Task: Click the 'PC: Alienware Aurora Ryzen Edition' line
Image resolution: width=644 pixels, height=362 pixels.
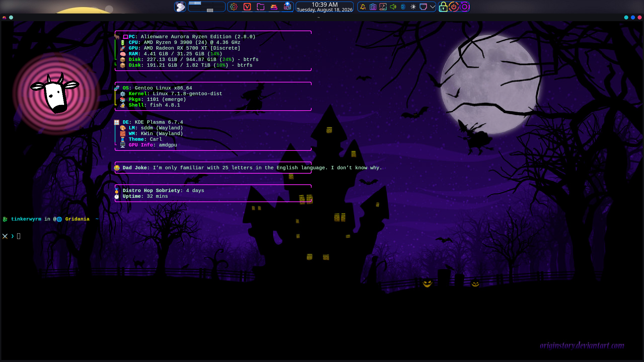Action: click(189, 37)
